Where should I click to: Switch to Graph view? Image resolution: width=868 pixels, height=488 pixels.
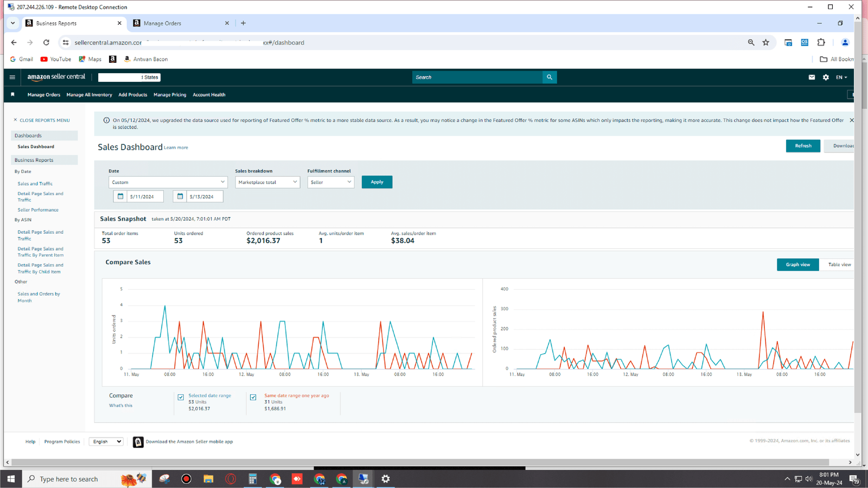797,265
